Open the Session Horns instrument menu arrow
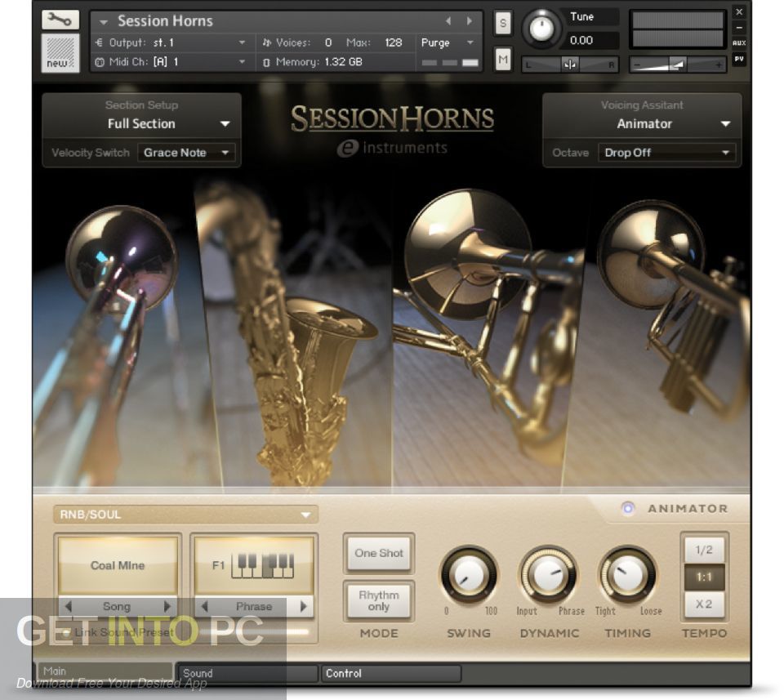784x700 pixels. (104, 22)
